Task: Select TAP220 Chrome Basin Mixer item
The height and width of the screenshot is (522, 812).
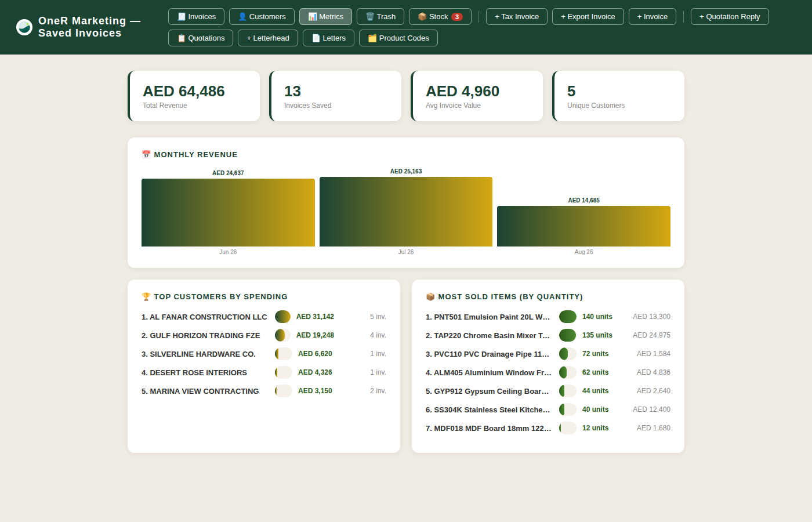Action: tap(548, 335)
